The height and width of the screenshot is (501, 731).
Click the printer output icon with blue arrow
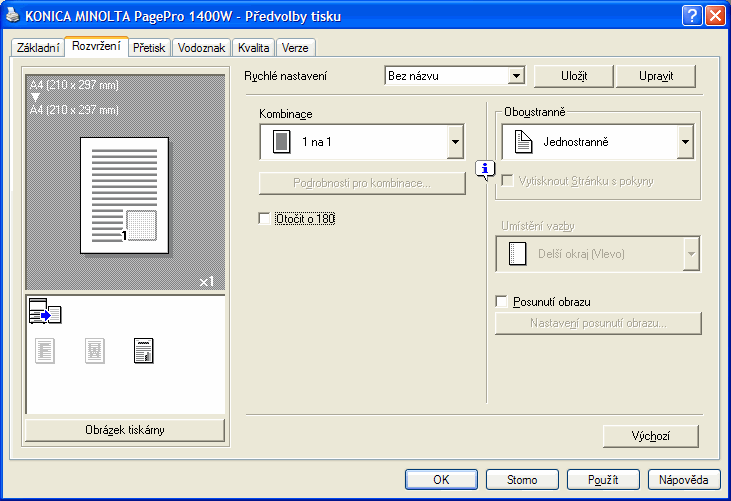coord(45,313)
